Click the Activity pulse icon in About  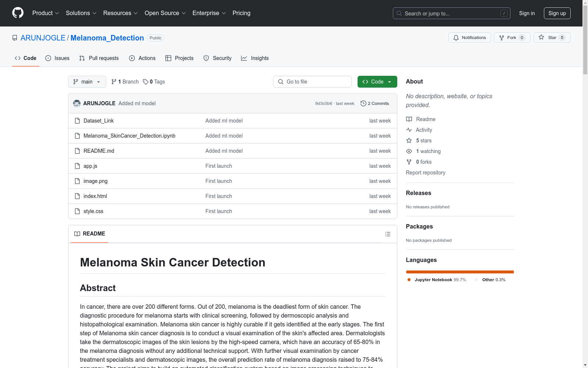coord(409,130)
